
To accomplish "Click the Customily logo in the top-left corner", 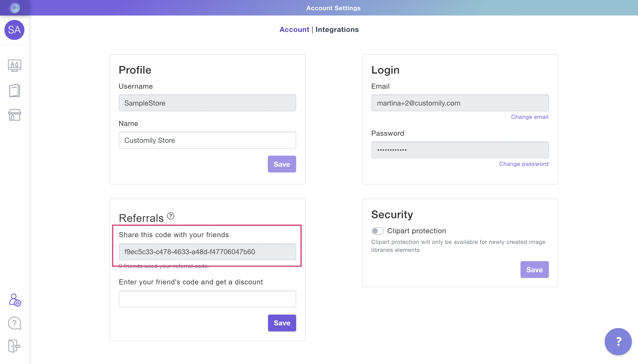I will pyautogui.click(x=14, y=8).
